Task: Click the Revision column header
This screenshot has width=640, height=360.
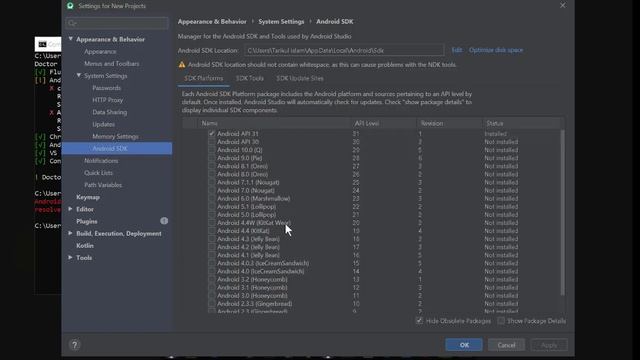Action: tap(449, 123)
